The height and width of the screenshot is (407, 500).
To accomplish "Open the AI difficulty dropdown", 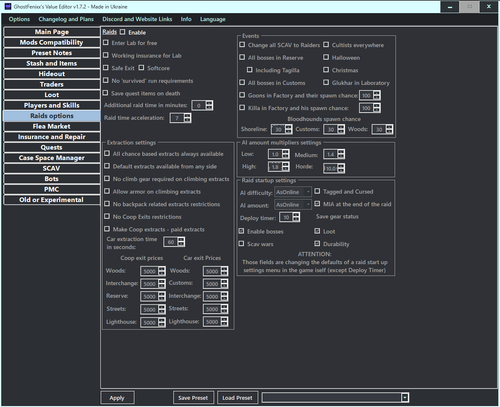I will (x=293, y=192).
